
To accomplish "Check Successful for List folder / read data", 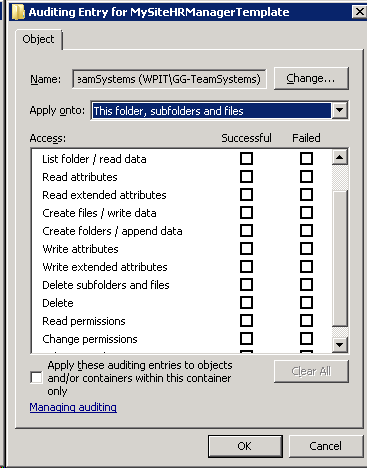I will (246, 159).
